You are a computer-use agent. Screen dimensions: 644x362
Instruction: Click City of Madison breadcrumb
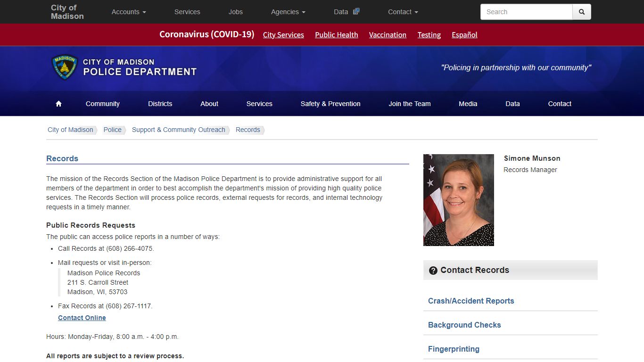70,130
